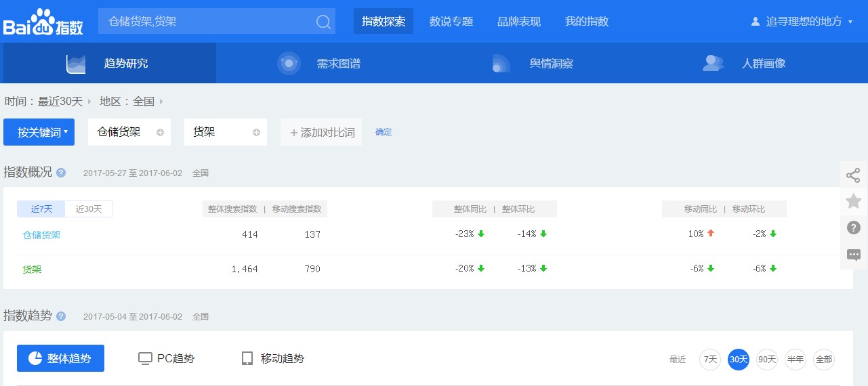868x386 pixels.
Task: Click the 414 search index value
Action: pos(250,234)
